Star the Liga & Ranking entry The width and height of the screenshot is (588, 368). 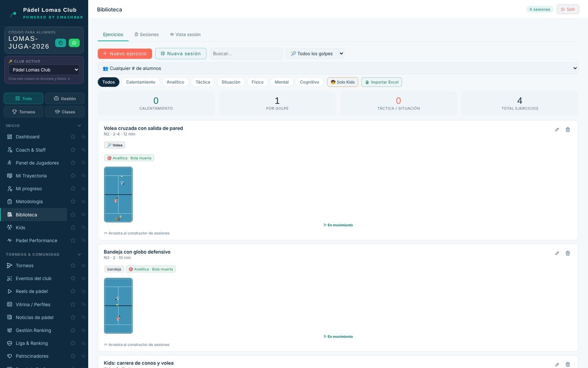point(73,343)
